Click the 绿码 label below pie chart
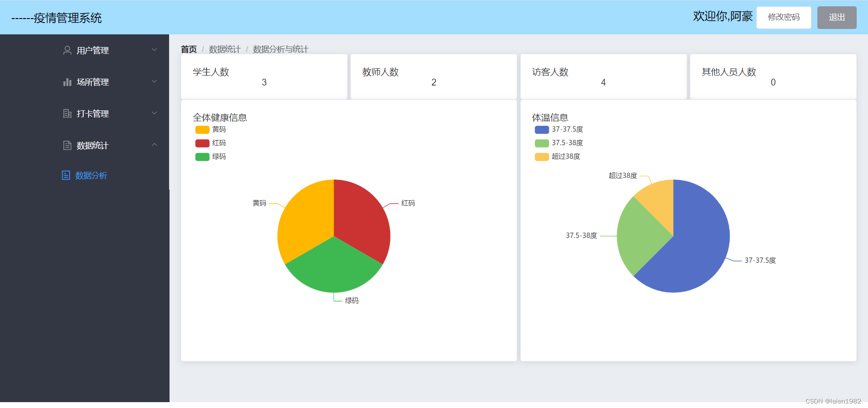The width and height of the screenshot is (868, 408). pyautogui.click(x=352, y=300)
